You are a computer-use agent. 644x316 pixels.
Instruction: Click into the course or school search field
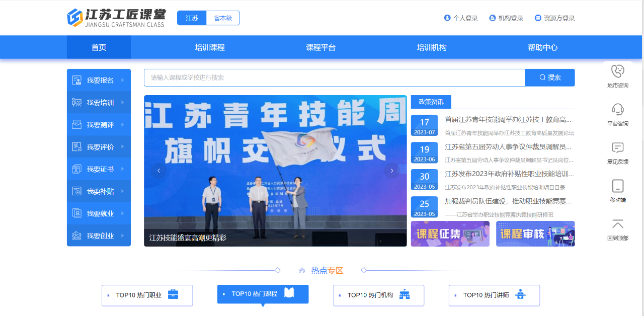point(334,77)
